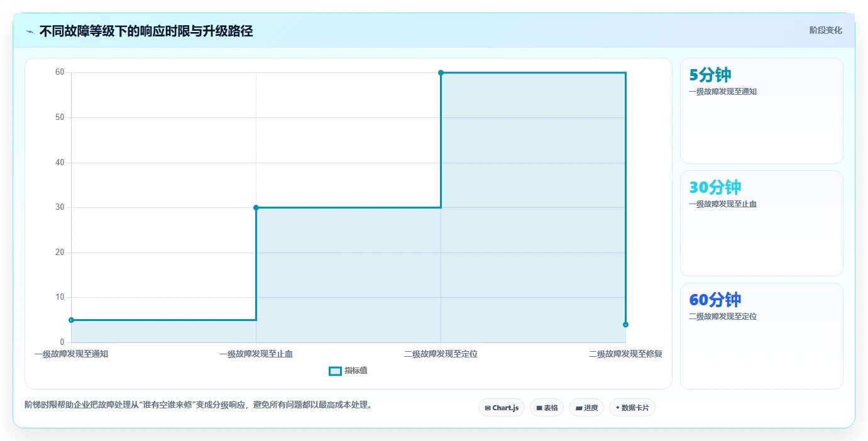Click the 60分钟 card value
This screenshot has width=868, height=441.
pyautogui.click(x=715, y=300)
